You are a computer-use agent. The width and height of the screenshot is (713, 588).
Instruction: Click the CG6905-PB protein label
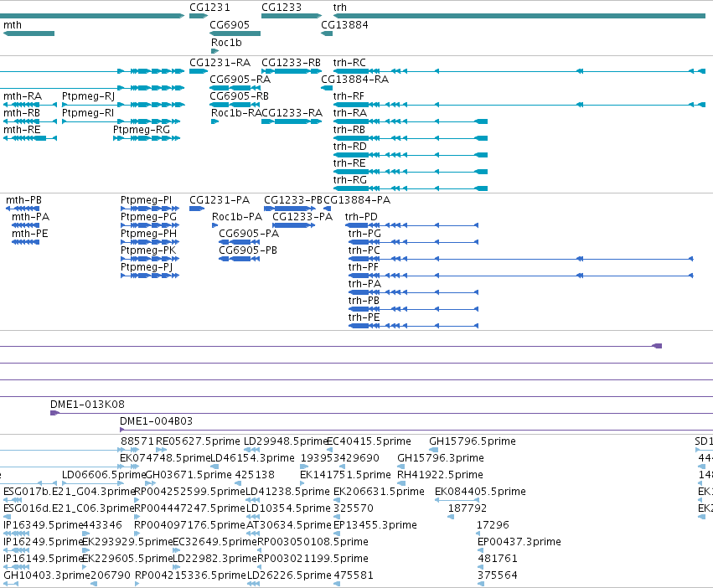click(x=248, y=250)
